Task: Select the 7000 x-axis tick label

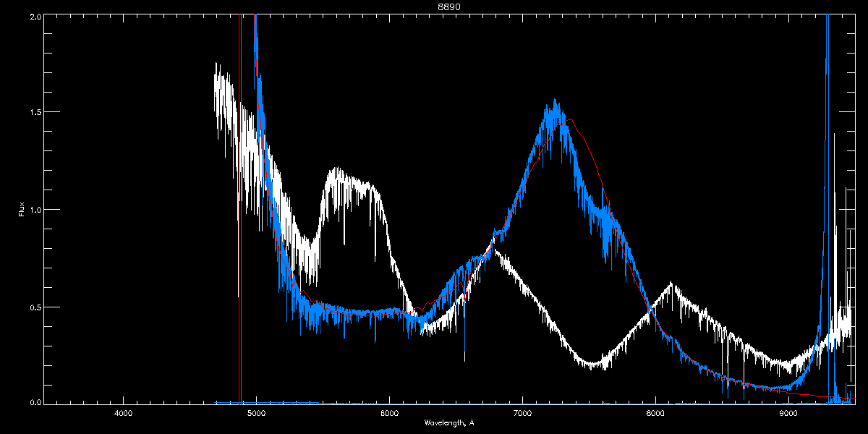Action: 522,414
